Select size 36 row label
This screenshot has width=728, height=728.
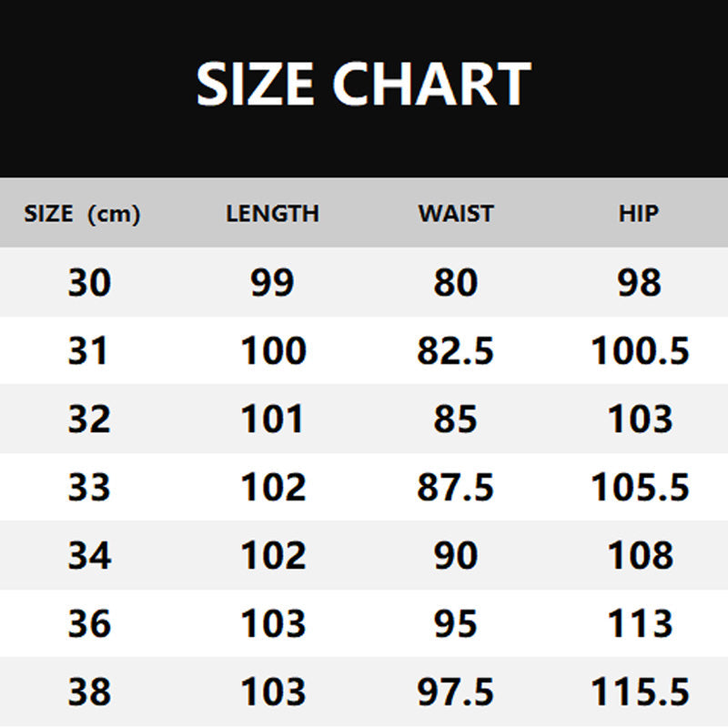89,623
